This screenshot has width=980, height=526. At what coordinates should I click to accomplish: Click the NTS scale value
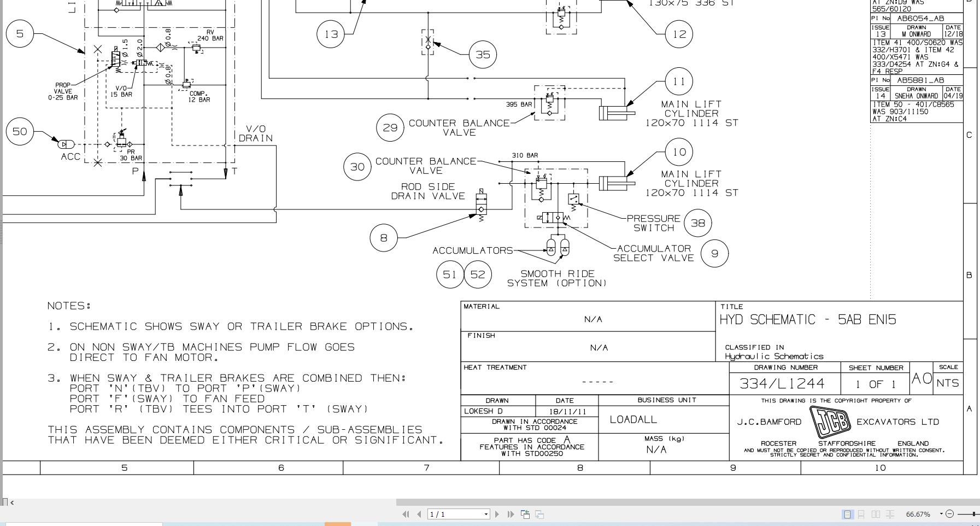coord(948,383)
